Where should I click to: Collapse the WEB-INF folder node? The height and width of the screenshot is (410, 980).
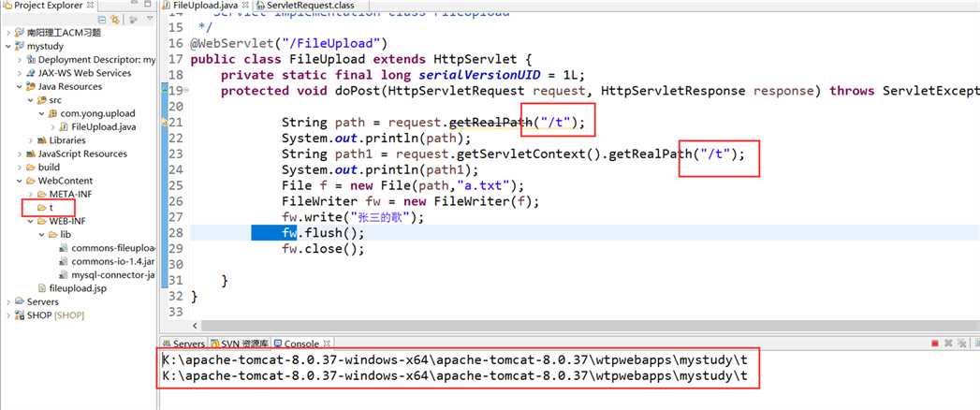30,221
